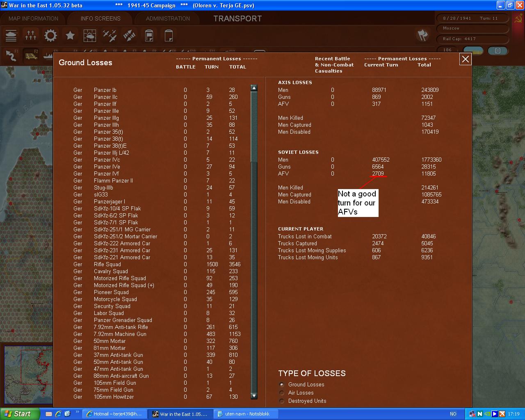
Task: Click the Trucks Lost in Combat label
Action: click(305, 236)
